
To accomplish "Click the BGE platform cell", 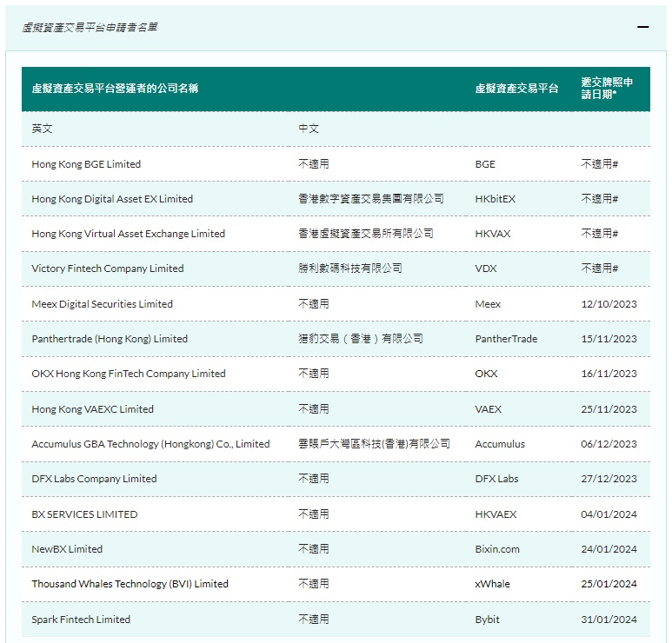I will tap(485, 164).
